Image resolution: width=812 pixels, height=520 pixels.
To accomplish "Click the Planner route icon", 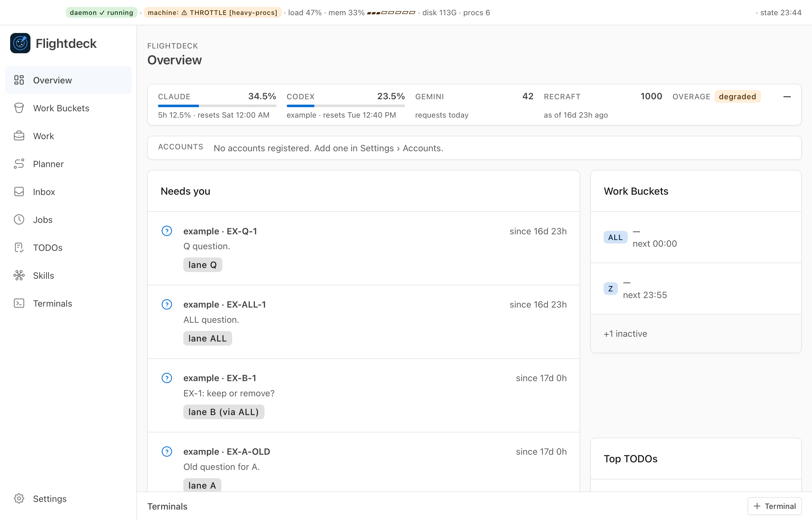I will click(x=19, y=164).
